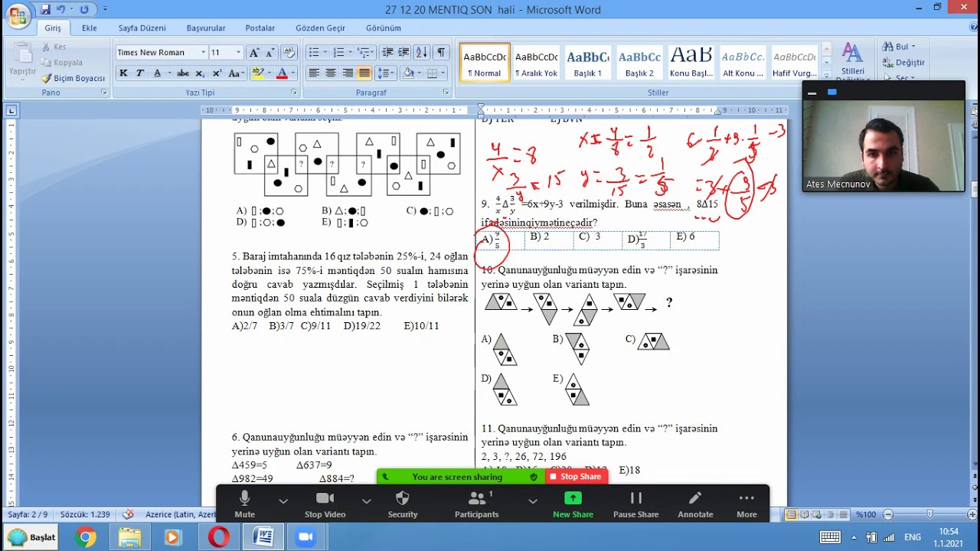The width and height of the screenshot is (980, 551).
Task: Open the font name dropdown
Action: 203,52
